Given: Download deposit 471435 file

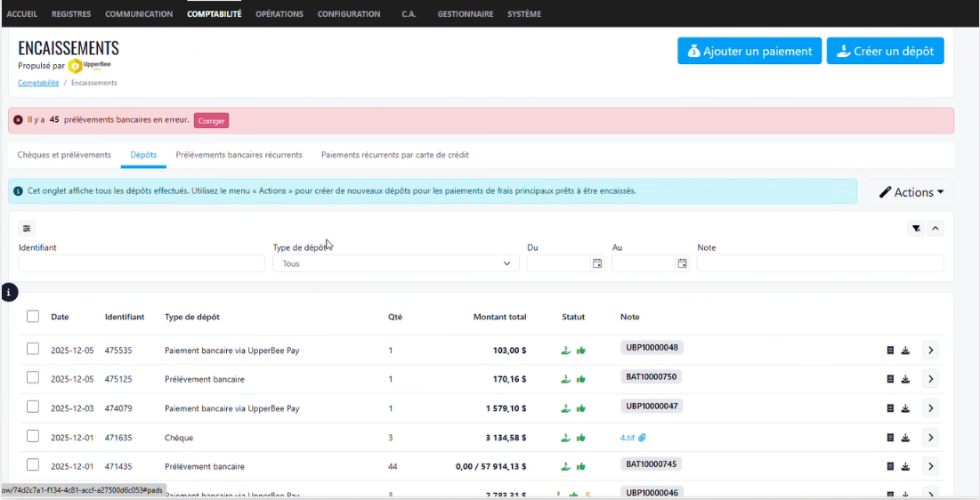Looking at the screenshot, I should coord(905,467).
